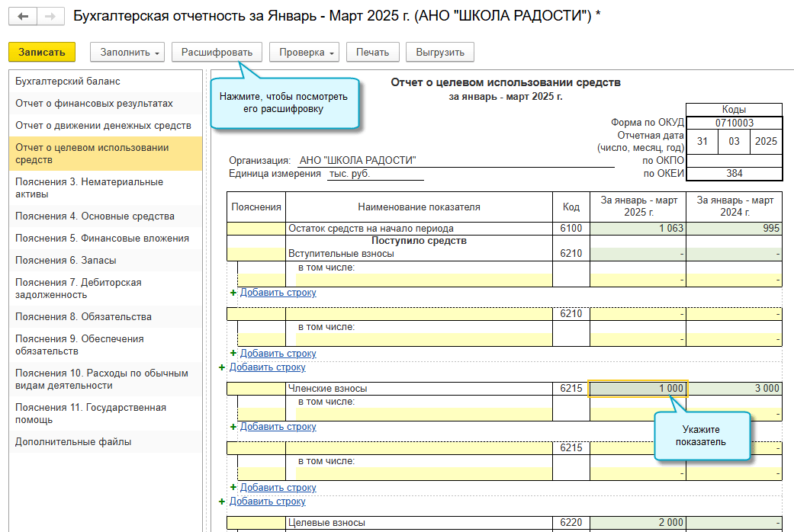Click the Целевые взносы 2 000 cell
Screen dimensions: 794x532
pos(638,522)
